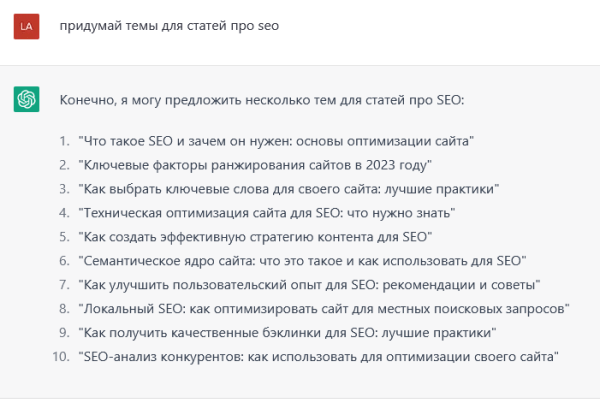
Task: Click the list number 6 marker
Action: click(x=64, y=260)
